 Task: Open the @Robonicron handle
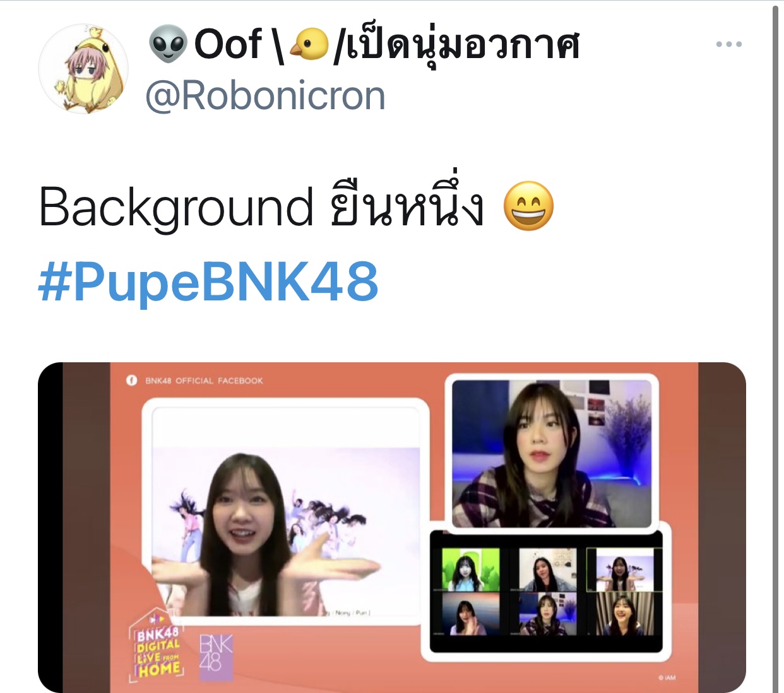pos(265,97)
